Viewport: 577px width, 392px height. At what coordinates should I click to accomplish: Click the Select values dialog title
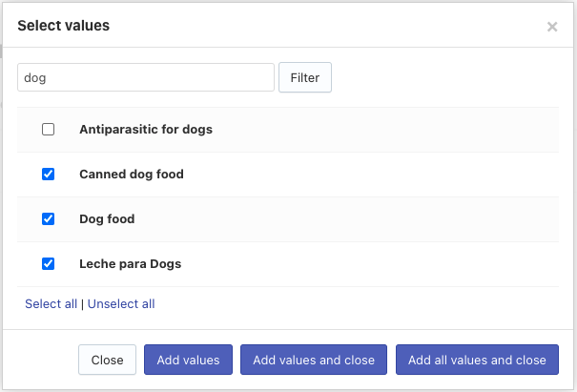[x=63, y=26]
